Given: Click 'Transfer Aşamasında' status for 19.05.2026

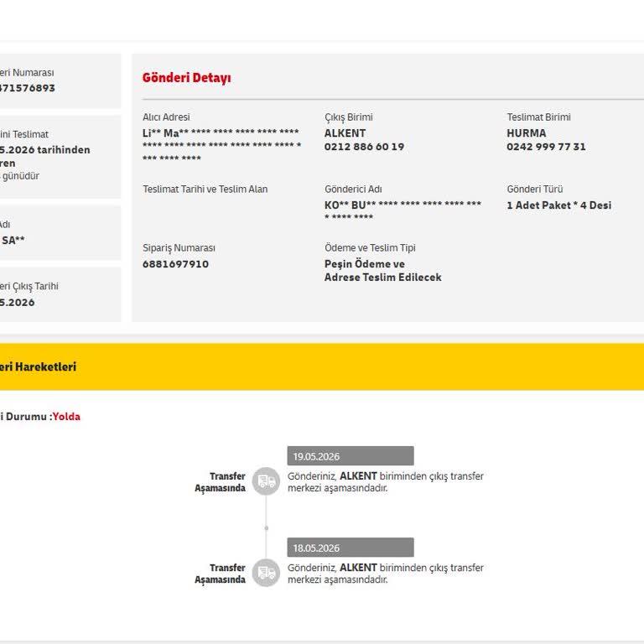Looking at the screenshot, I should pyautogui.click(x=220, y=482).
